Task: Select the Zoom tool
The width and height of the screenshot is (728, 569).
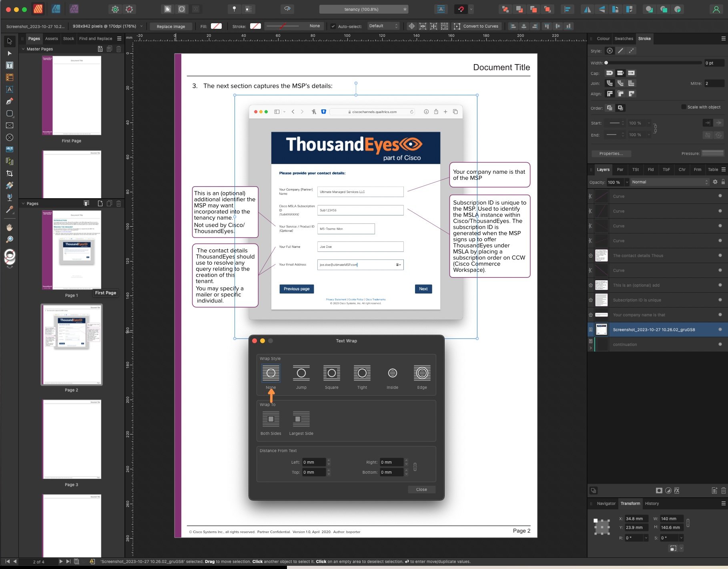Action: tap(10, 239)
